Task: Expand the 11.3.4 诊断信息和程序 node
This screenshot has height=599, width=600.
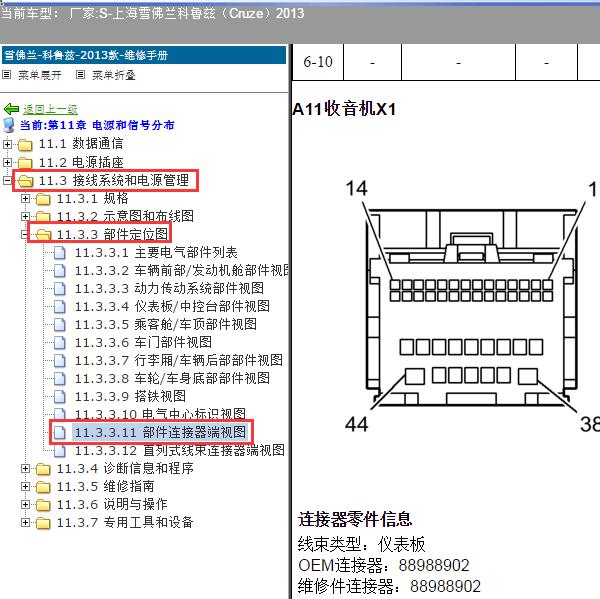Action: (25, 468)
